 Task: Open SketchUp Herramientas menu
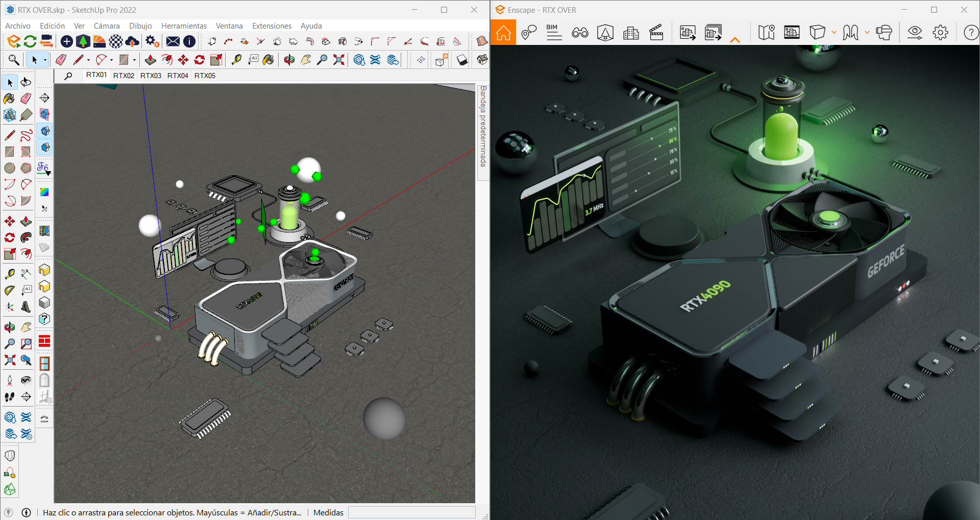[184, 26]
